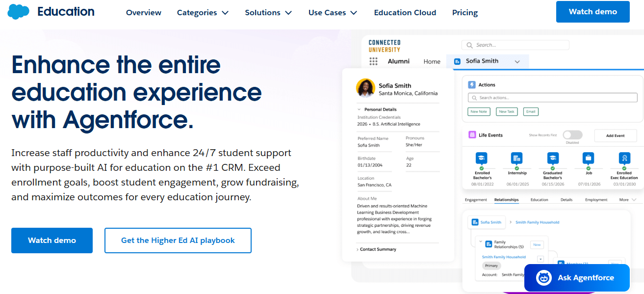Screen dimensions: 644x294
Task: Click the Graduated Bachelor's milestone icon
Action: tap(553, 158)
